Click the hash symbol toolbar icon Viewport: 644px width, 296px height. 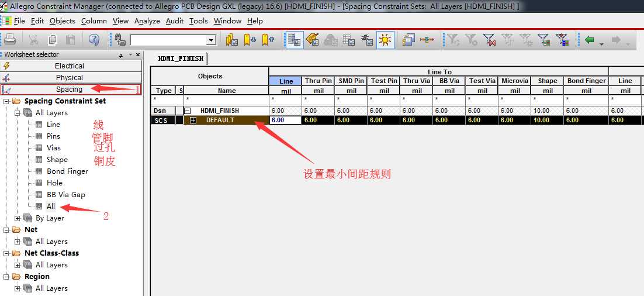367,40
